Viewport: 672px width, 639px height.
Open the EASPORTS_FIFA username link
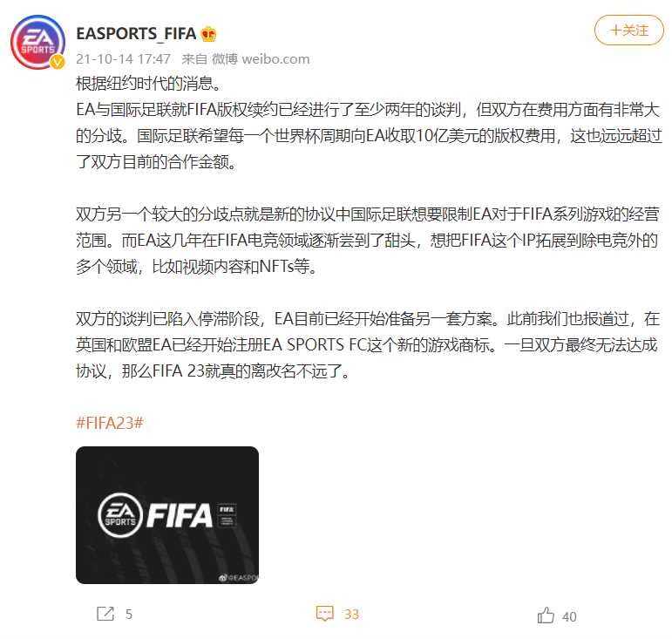[x=136, y=34]
